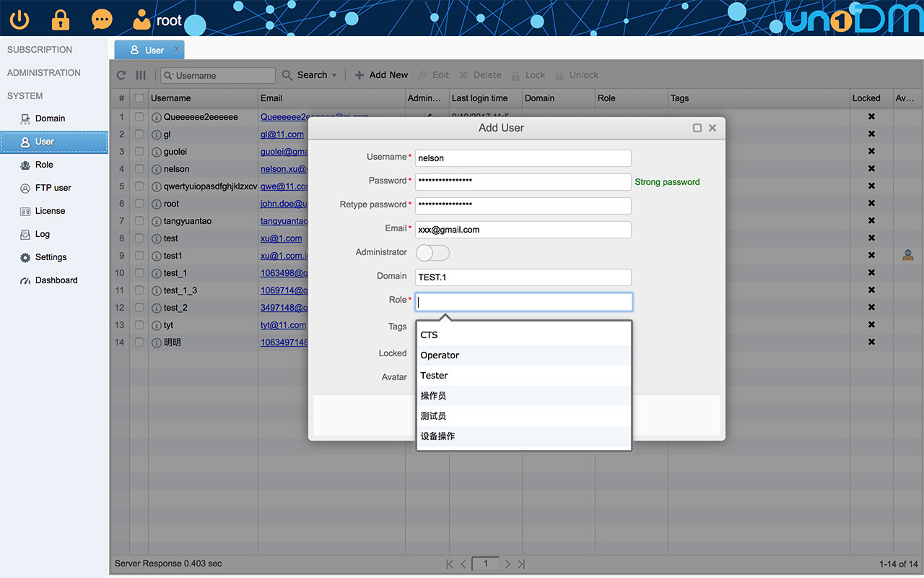Toggle the Administrator switch on
Screen dimensions: 924x578
tap(432, 253)
